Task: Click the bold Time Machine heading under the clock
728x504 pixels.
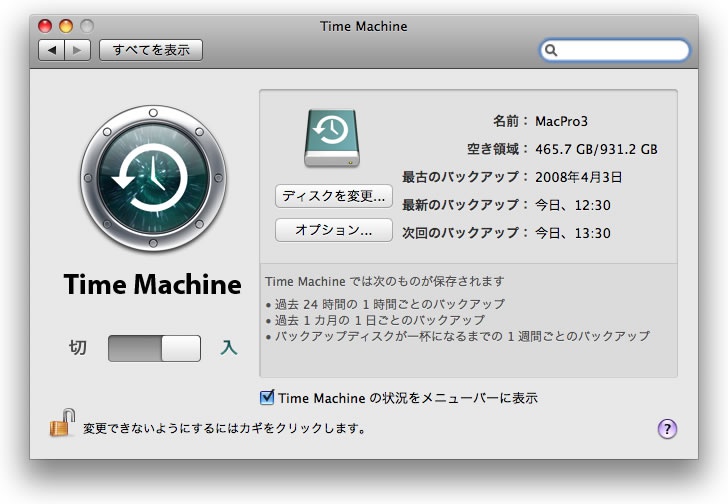Action: tap(152, 284)
